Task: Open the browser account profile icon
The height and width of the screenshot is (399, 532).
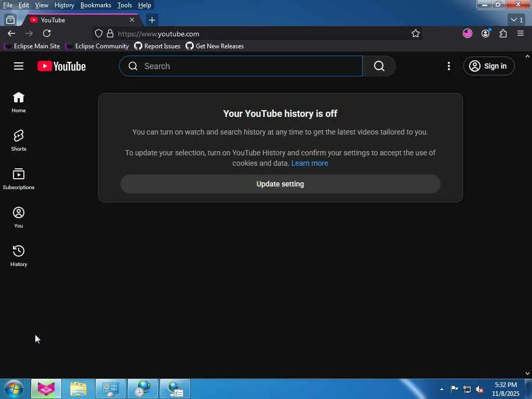Action: tap(486, 33)
